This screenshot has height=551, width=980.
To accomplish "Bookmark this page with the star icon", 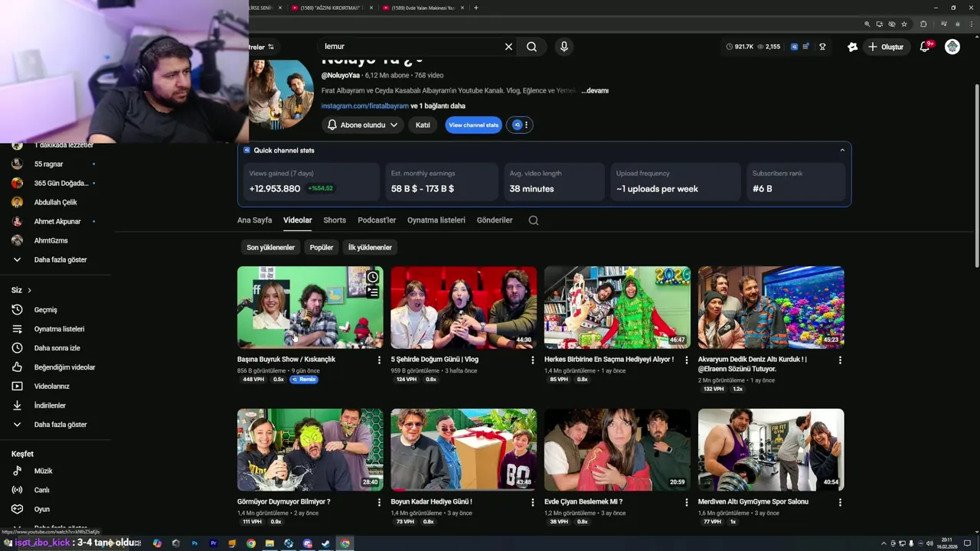I will click(x=904, y=24).
